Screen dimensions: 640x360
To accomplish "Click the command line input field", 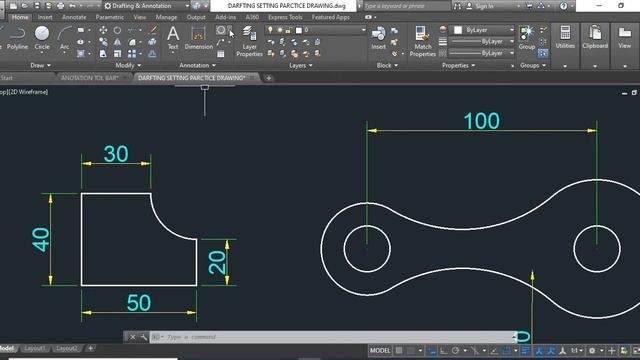I will (333, 337).
